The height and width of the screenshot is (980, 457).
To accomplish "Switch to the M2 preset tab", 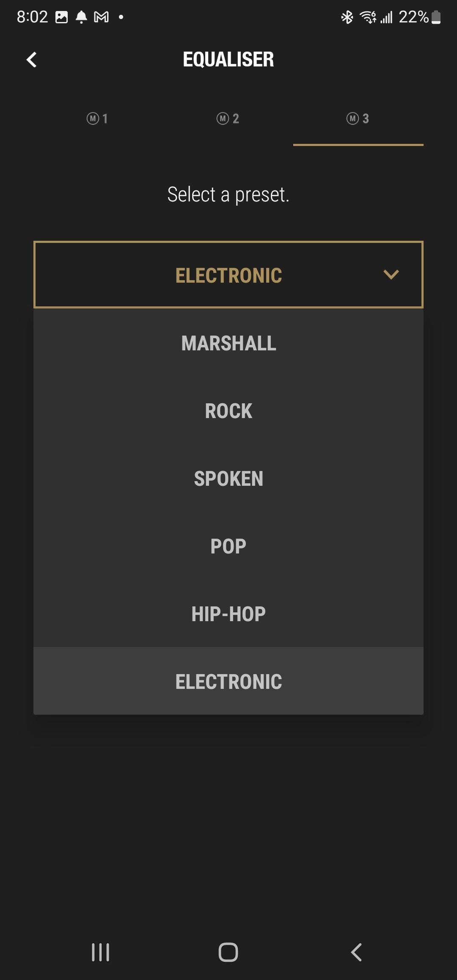I will click(x=228, y=119).
